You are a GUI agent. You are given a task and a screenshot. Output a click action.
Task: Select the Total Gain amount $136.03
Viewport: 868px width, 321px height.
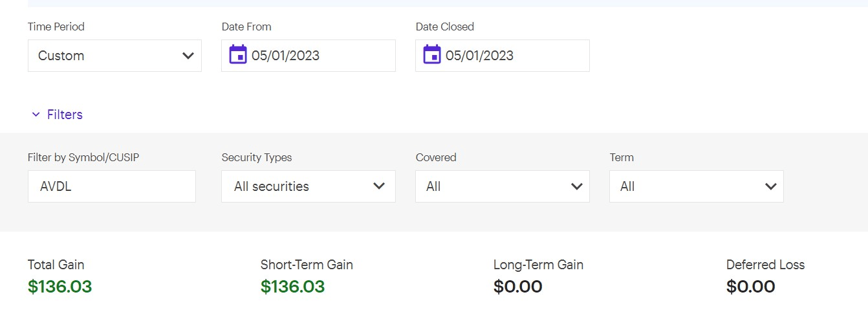click(x=60, y=287)
